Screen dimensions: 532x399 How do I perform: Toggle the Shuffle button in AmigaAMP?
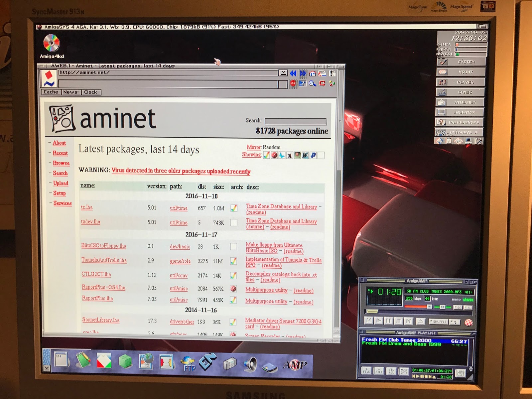coord(438,322)
